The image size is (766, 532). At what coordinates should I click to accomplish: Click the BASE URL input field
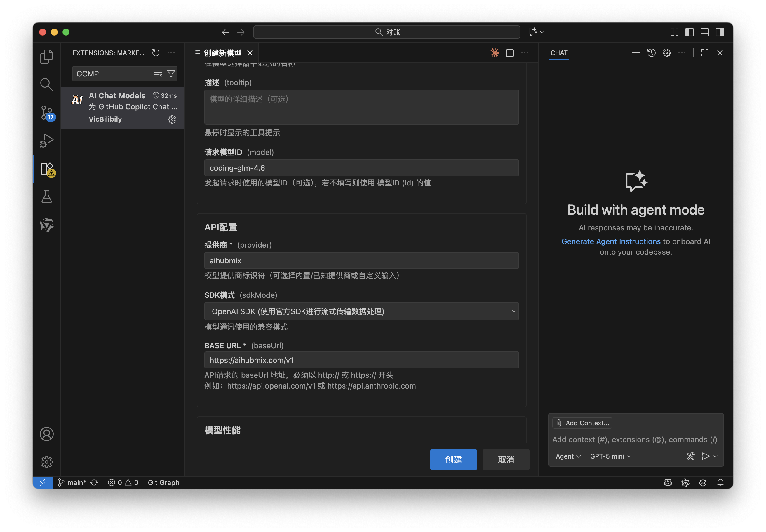pos(361,360)
